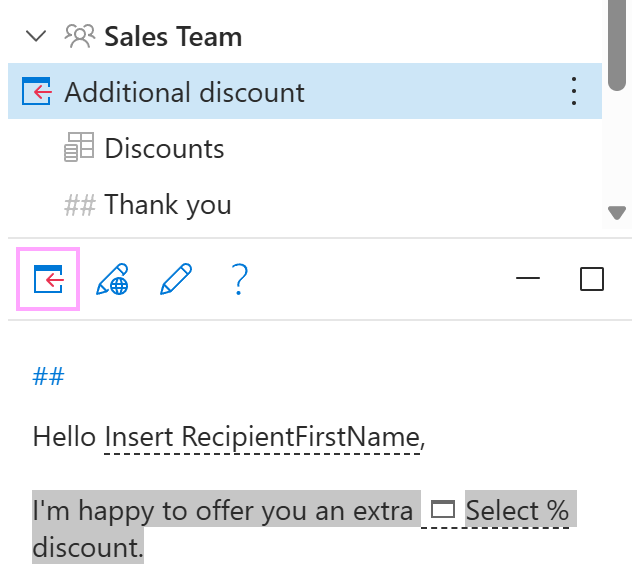The width and height of the screenshot is (638, 580).
Task: Select the Discounts item in the tree
Action: point(164,149)
